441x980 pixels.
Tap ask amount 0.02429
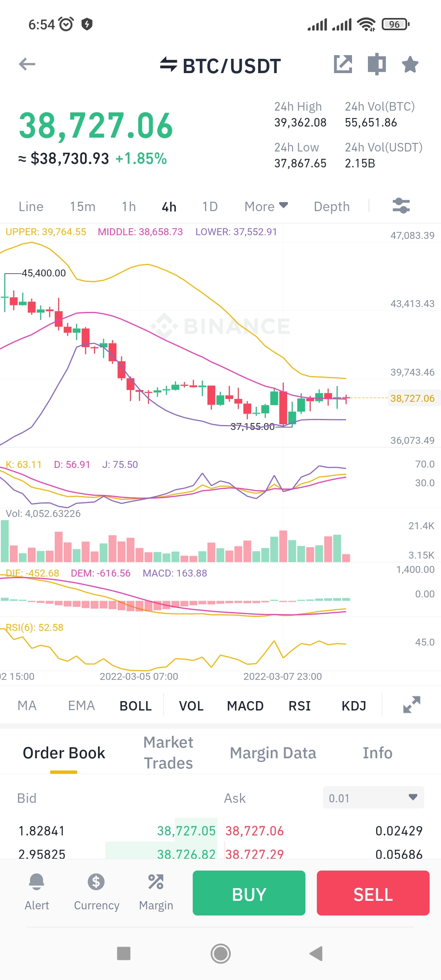[x=399, y=831]
